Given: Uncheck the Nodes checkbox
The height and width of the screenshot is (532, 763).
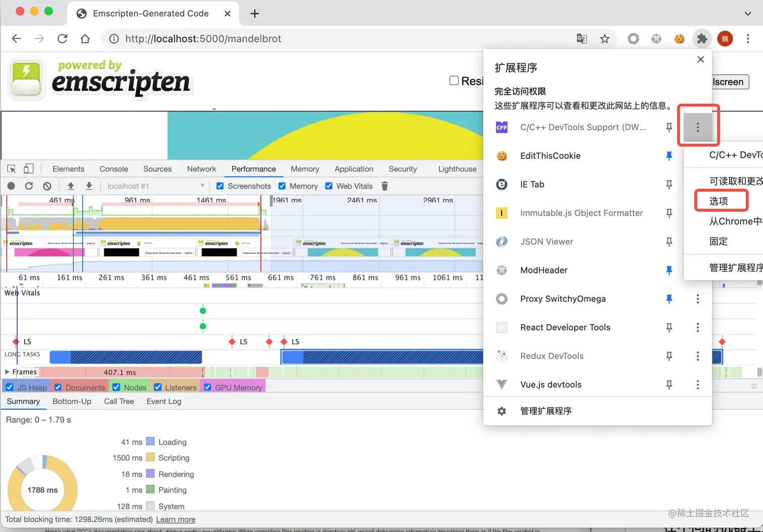Looking at the screenshot, I should click(x=117, y=387).
